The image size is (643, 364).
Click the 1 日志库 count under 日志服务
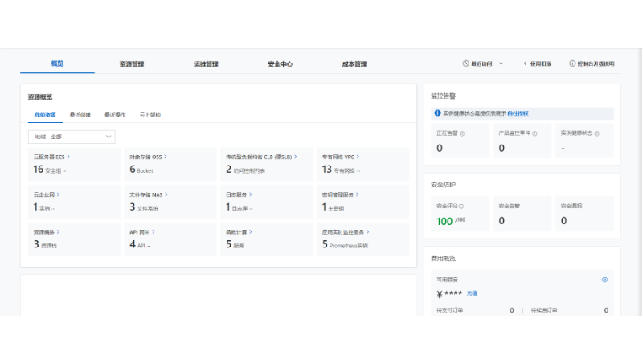(239, 207)
